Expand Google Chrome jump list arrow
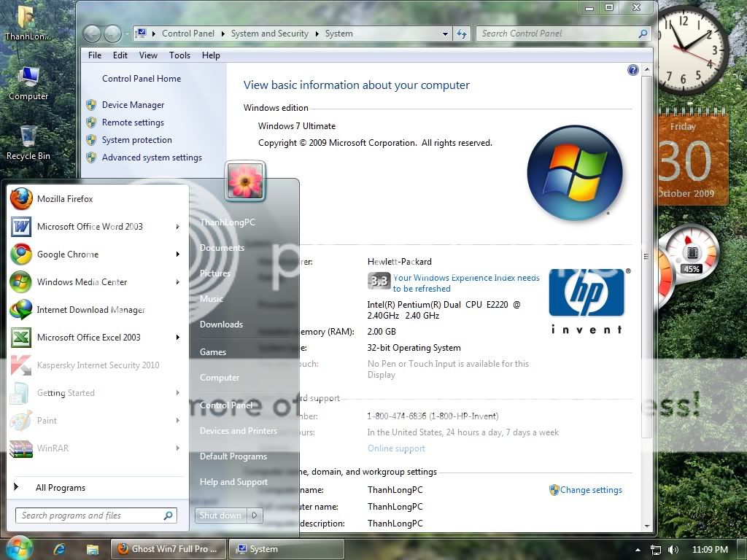The height and width of the screenshot is (560, 747). coord(177,254)
